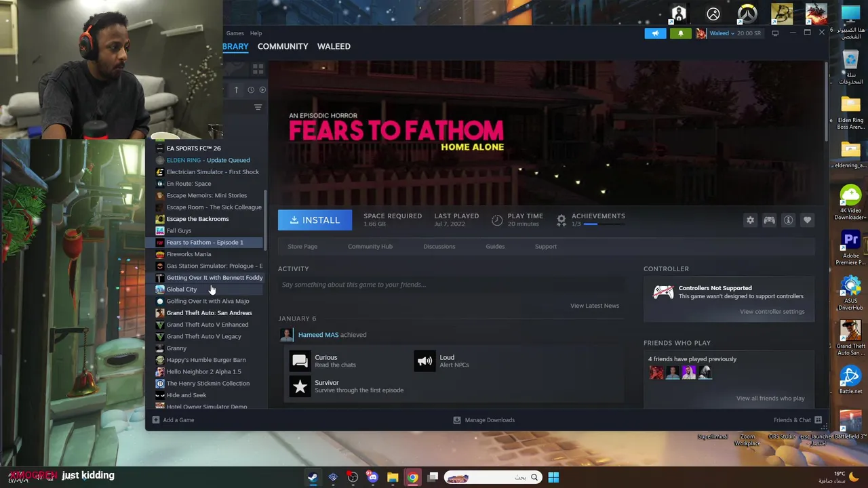The image size is (868, 488).
Task: Click the achievements progress bar
Action: (604, 224)
